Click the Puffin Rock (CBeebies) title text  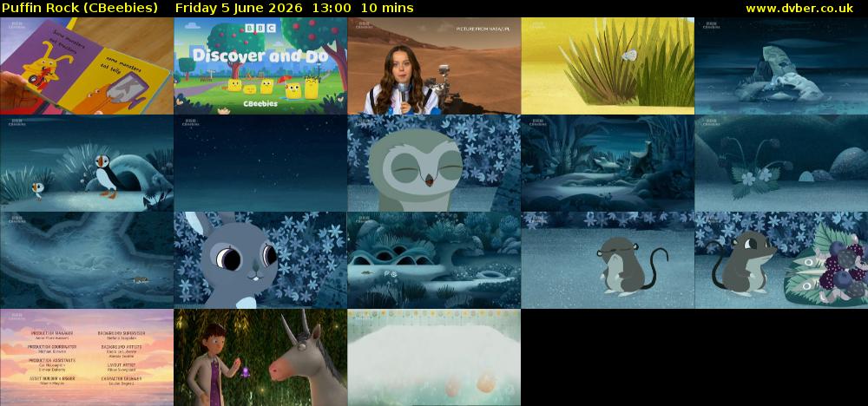click(x=80, y=9)
